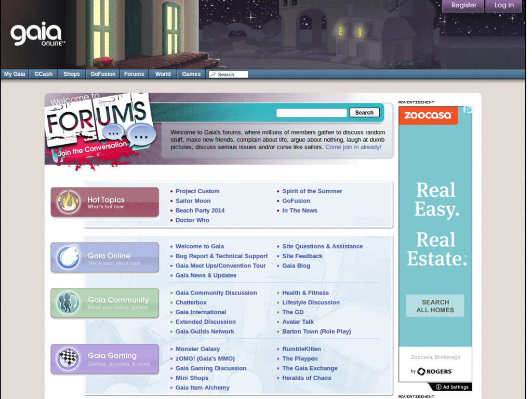Screen dimensions: 532x399
Task: Click the magnifier icon in nav search
Action: coord(212,74)
